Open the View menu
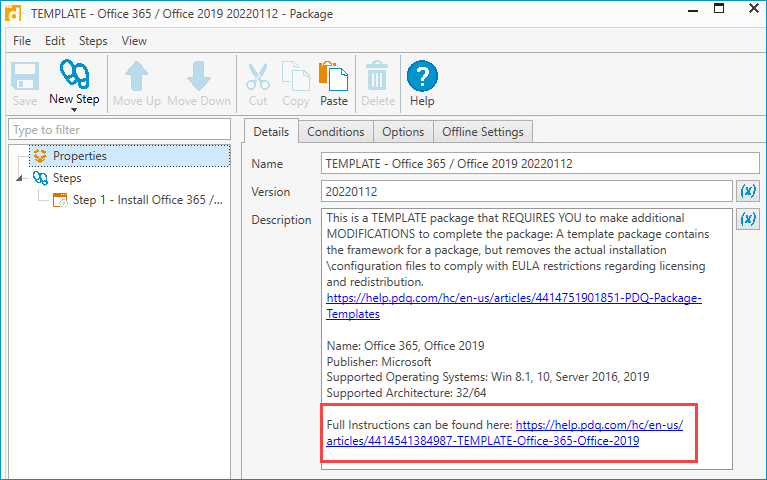Image resolution: width=767 pixels, height=480 pixels. (134, 41)
